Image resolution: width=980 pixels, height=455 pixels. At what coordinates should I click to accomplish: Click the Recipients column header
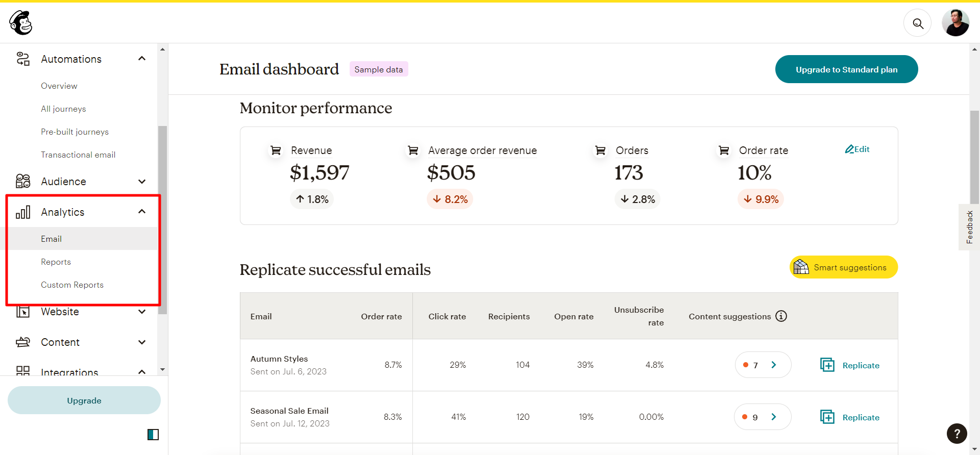click(x=509, y=316)
